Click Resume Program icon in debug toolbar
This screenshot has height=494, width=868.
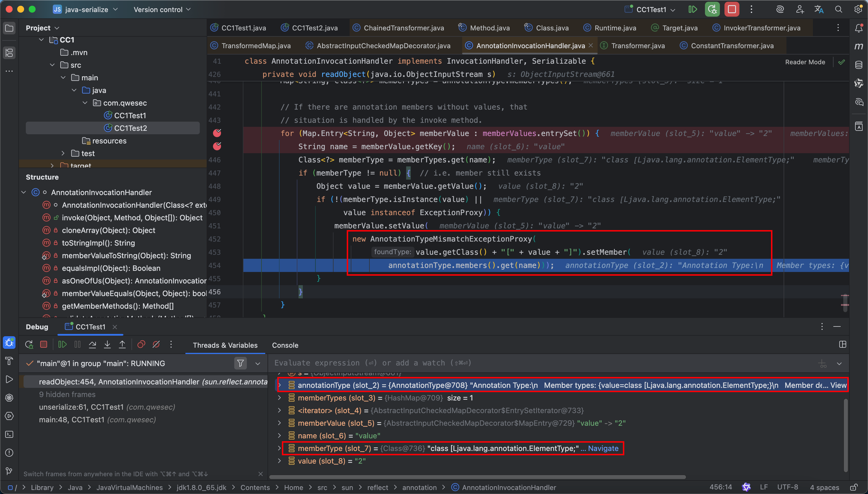[62, 345]
